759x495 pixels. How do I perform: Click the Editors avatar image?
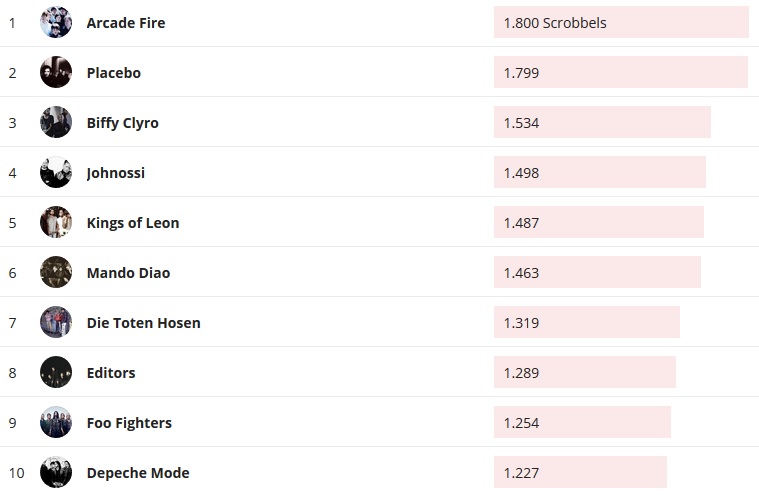click(x=56, y=372)
